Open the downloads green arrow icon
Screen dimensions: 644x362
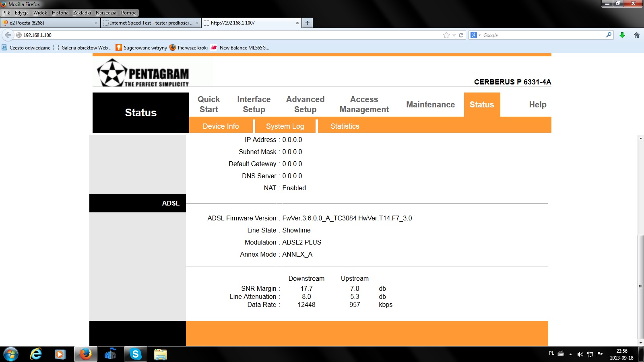[x=622, y=35]
